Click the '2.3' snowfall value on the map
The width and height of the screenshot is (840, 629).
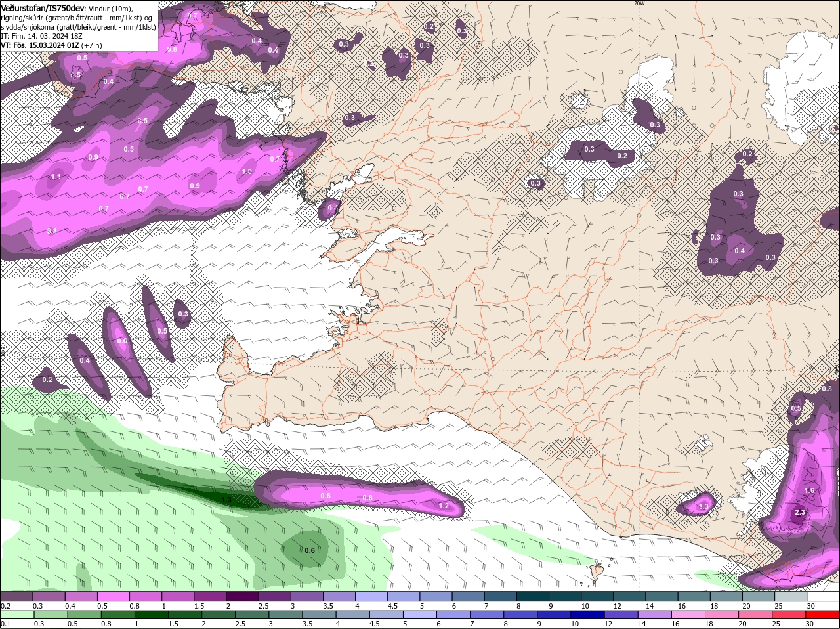tap(800, 513)
